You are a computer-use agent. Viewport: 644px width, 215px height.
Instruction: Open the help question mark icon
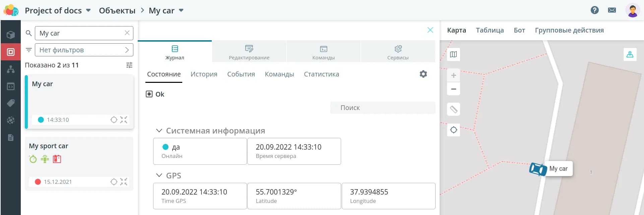[x=594, y=10]
